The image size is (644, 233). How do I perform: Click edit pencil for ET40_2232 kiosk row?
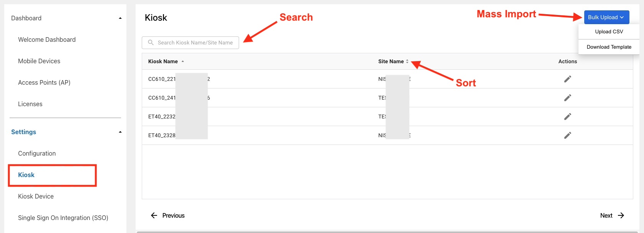point(567,116)
